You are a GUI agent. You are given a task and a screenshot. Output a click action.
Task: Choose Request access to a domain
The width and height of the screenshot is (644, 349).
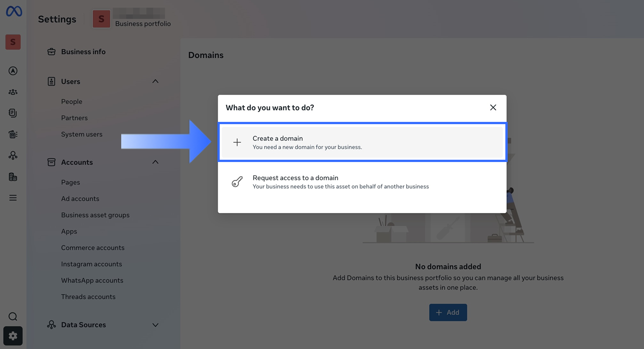362,182
